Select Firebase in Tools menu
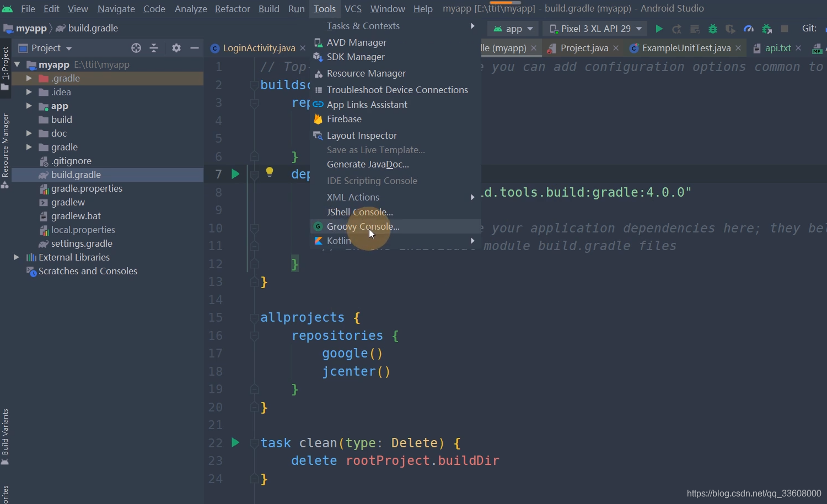This screenshot has height=504, width=827. point(395,119)
